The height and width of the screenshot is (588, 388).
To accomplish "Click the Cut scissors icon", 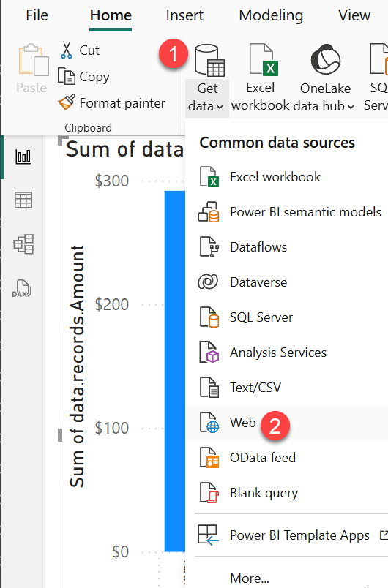I will coord(66,50).
